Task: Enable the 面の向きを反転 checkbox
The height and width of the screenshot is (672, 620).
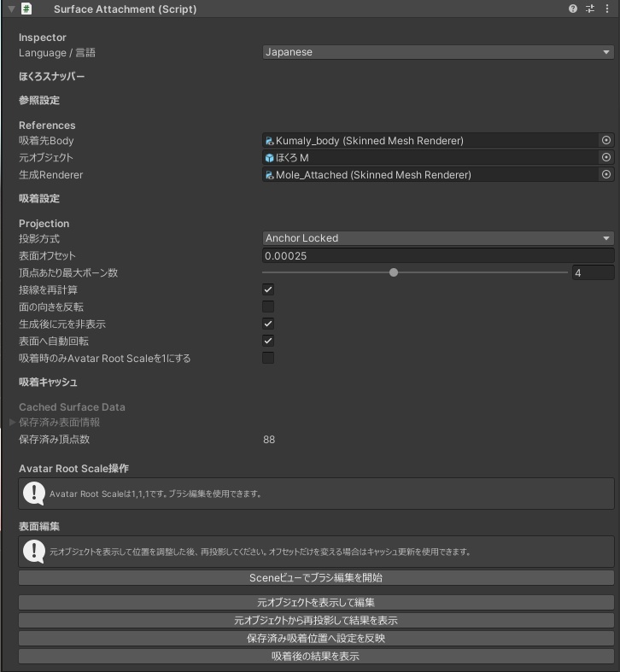Action: (x=268, y=307)
